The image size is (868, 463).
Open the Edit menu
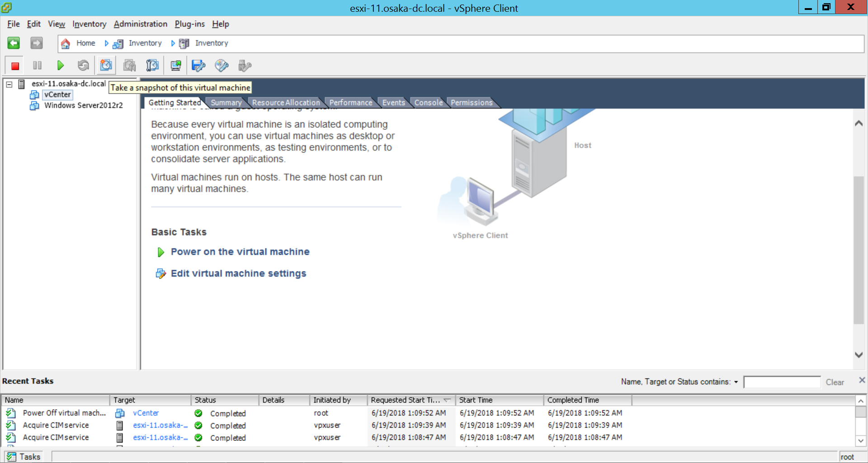[34, 24]
